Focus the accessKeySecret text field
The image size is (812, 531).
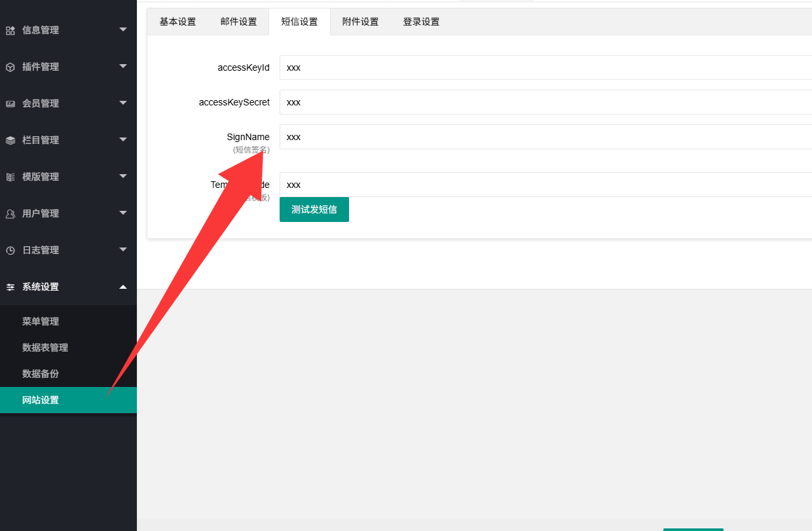tap(545, 102)
